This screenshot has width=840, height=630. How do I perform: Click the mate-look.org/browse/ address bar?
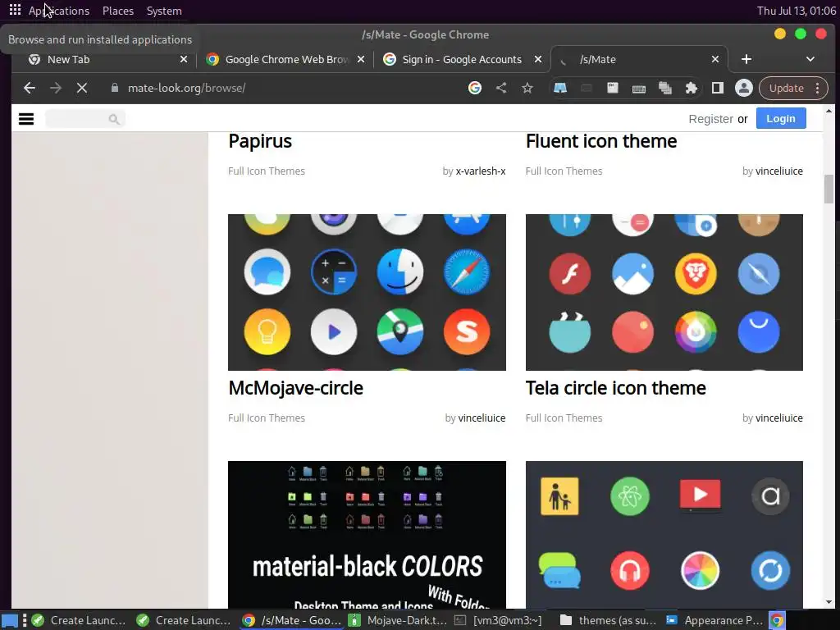click(186, 88)
